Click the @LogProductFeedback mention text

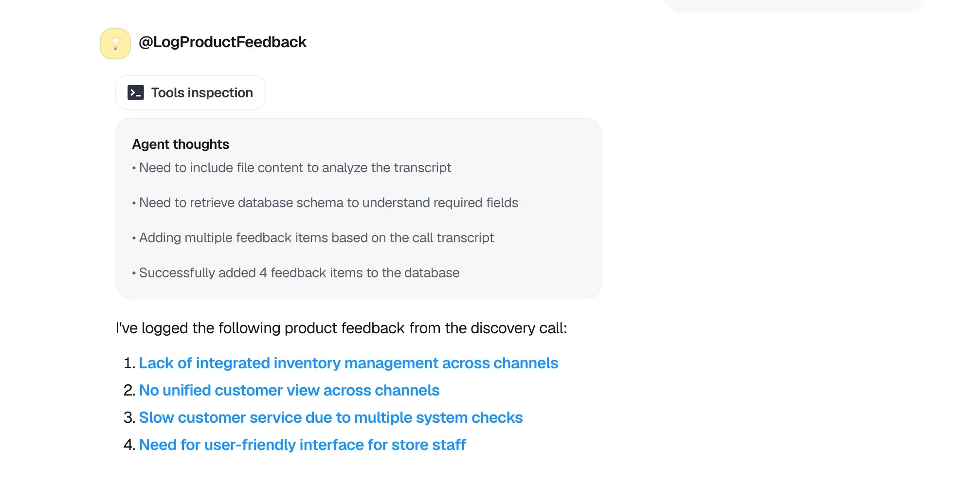223,42
